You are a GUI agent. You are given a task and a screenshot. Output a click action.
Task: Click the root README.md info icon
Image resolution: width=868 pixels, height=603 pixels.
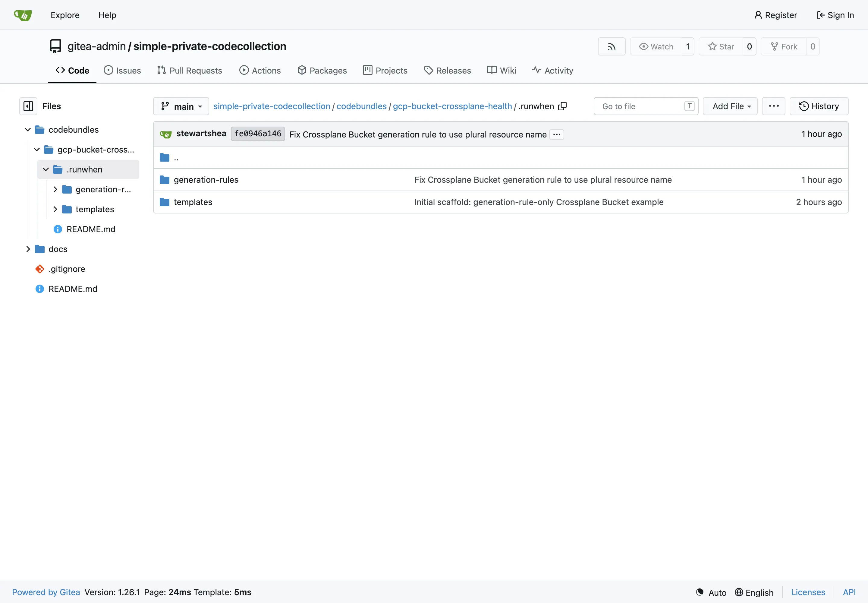click(40, 289)
